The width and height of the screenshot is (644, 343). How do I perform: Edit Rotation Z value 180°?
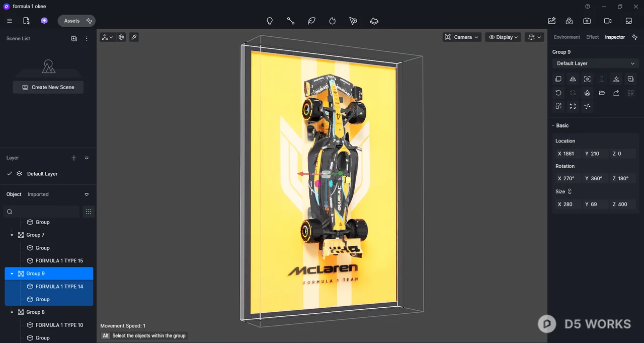622,178
